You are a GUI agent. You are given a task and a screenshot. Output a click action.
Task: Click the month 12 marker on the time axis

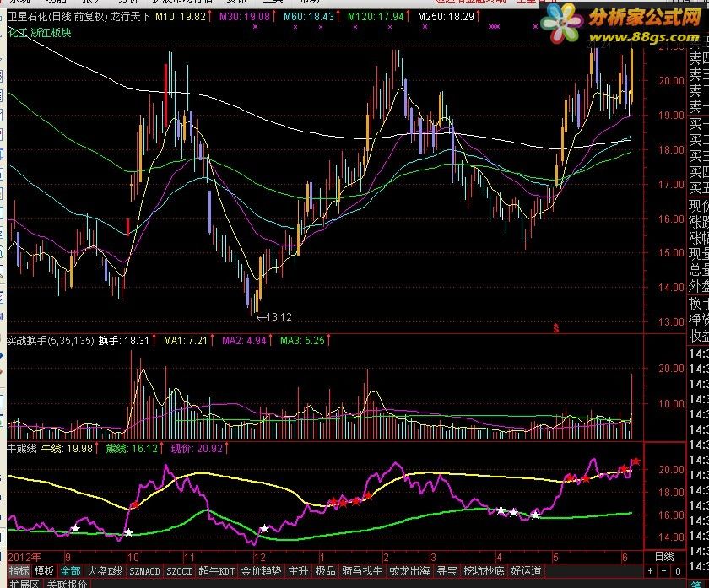(x=260, y=557)
